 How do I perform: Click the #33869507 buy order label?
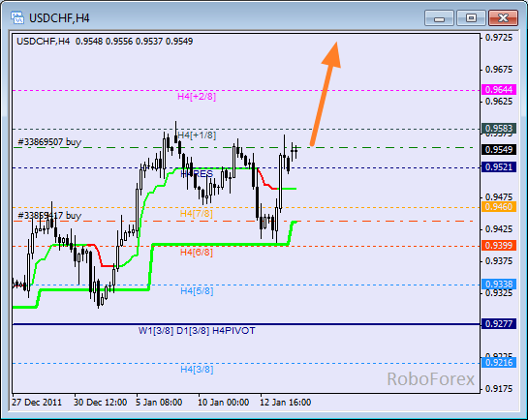point(49,142)
